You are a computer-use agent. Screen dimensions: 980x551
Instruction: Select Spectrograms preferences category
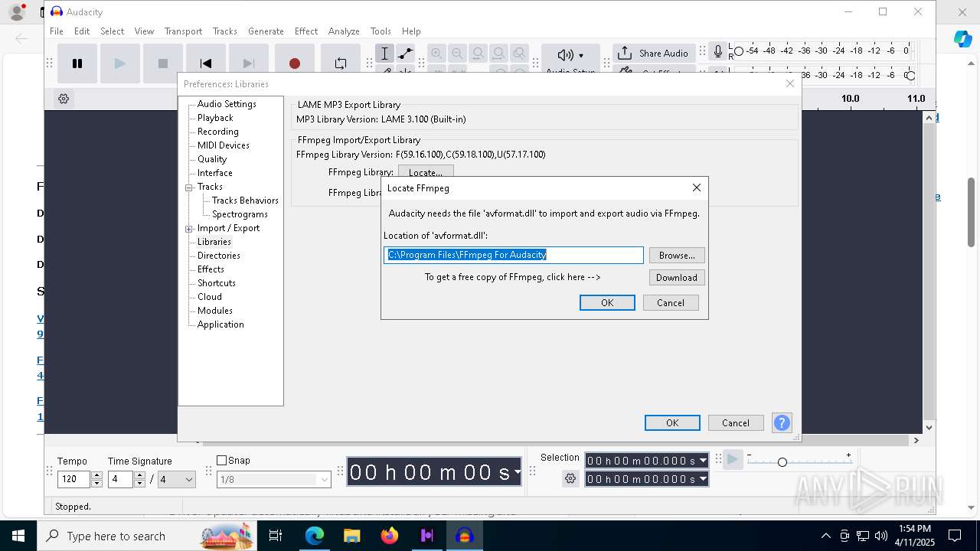pyautogui.click(x=240, y=214)
